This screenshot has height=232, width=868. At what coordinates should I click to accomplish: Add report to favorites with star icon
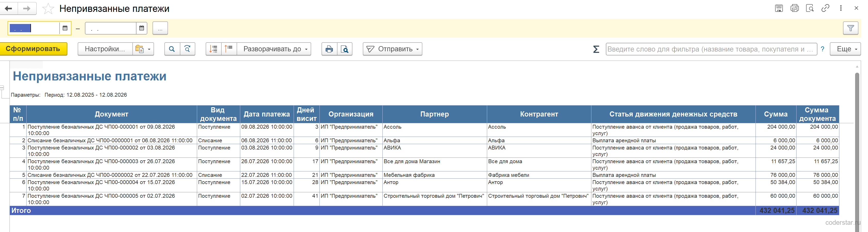pyautogui.click(x=48, y=9)
